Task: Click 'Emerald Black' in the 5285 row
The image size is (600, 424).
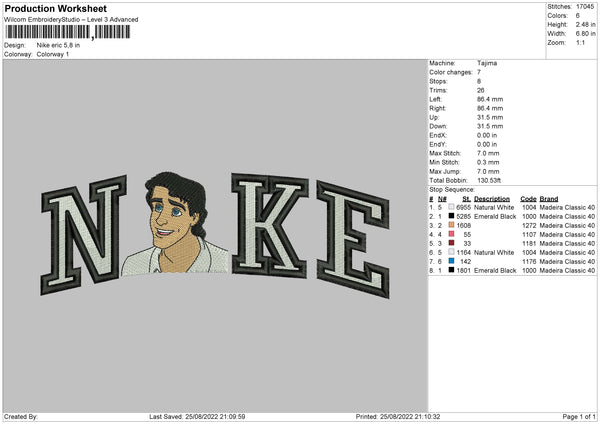Action: point(495,217)
